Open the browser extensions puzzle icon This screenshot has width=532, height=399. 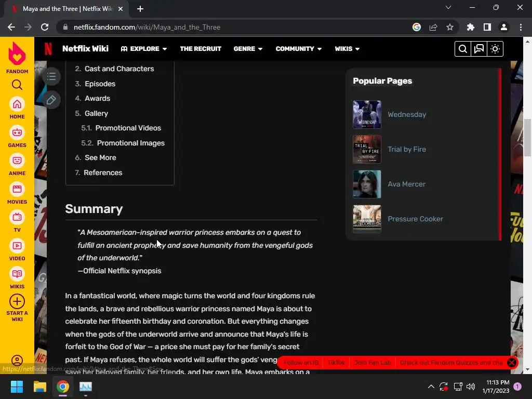471,27
